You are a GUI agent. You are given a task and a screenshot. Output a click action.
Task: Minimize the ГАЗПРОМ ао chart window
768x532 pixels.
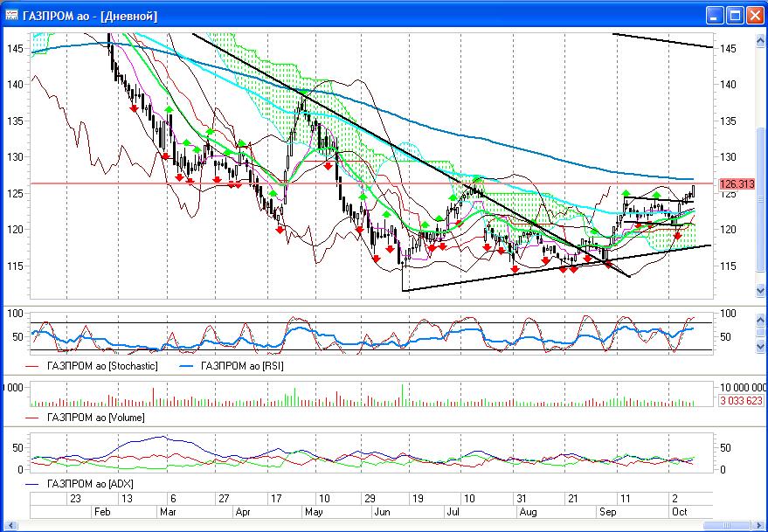click(715, 15)
